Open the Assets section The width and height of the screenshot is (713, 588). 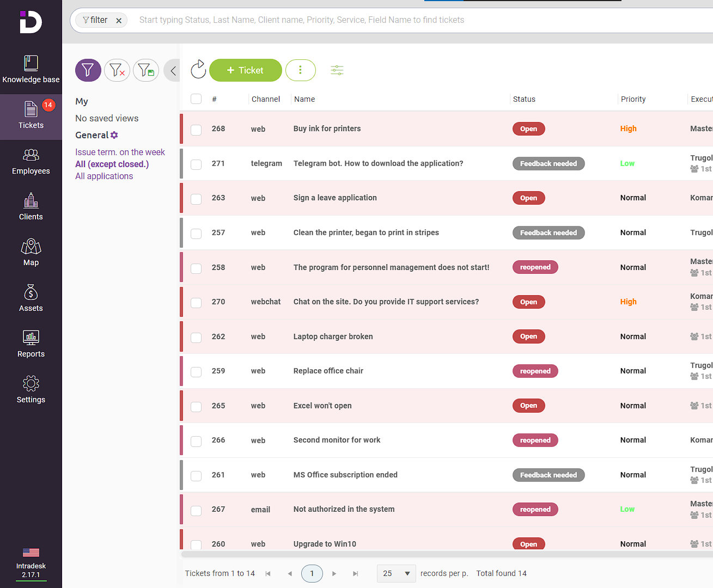coord(31,298)
